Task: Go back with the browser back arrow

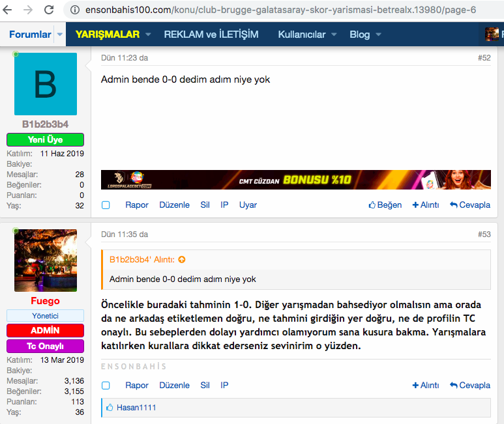Action: tap(7, 10)
